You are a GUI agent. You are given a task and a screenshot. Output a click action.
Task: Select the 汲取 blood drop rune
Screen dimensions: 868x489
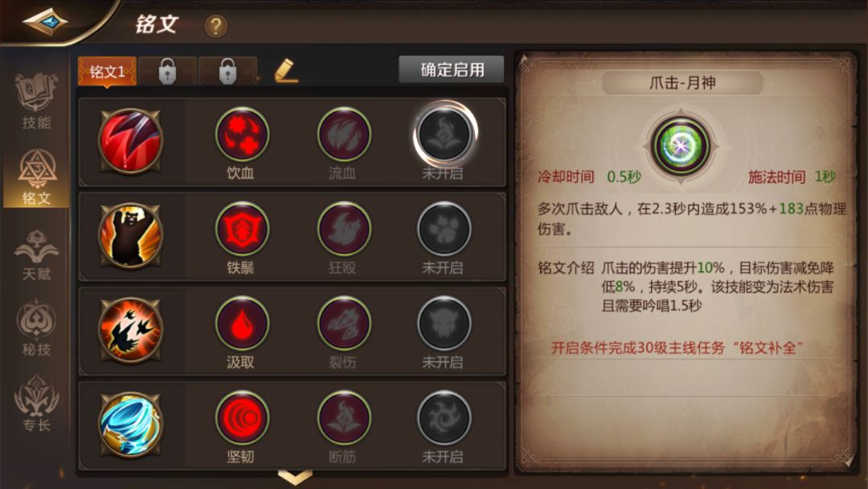(242, 323)
